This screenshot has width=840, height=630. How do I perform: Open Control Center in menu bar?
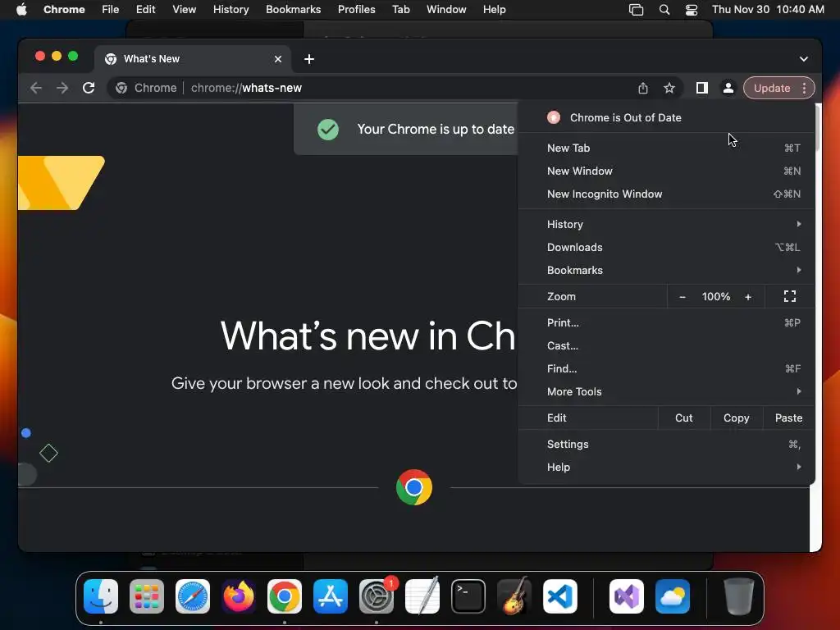point(692,10)
